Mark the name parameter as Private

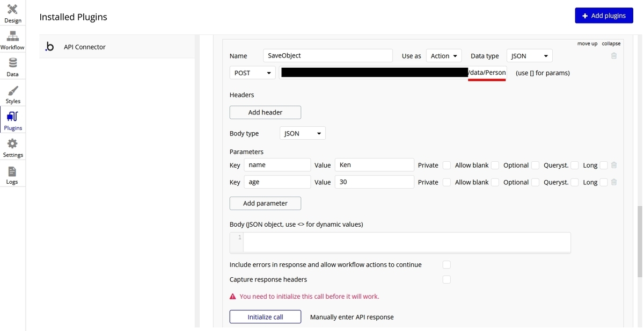(x=447, y=165)
